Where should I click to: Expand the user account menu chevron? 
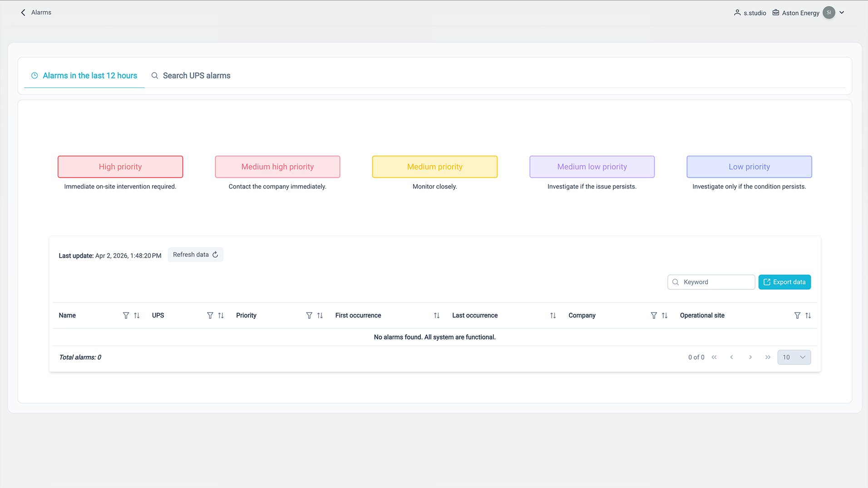pos(842,13)
